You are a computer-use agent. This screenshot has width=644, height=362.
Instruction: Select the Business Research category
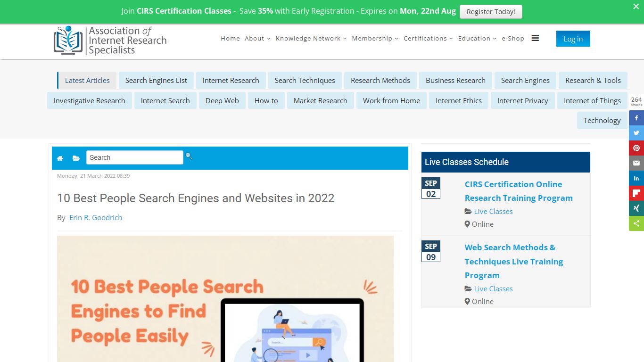click(x=455, y=81)
